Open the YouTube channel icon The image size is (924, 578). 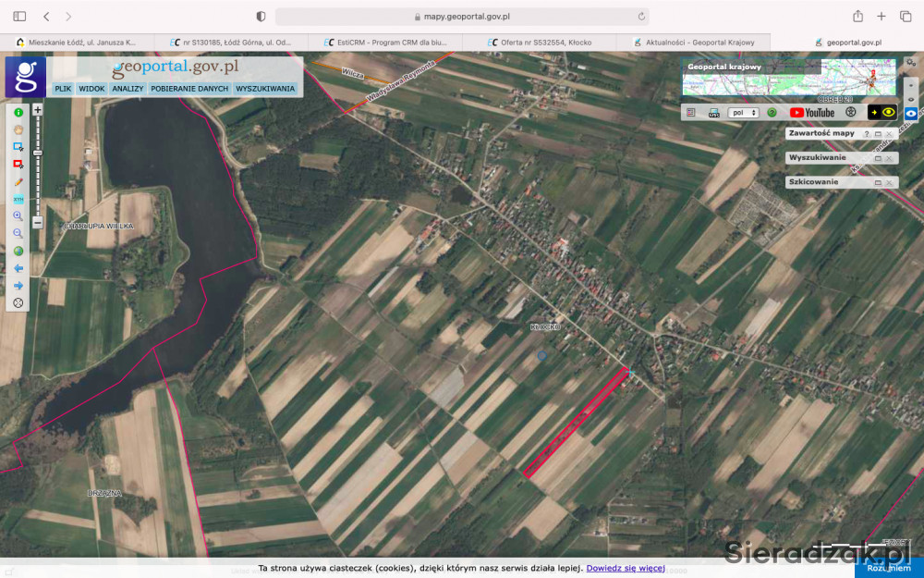pyautogui.click(x=811, y=113)
